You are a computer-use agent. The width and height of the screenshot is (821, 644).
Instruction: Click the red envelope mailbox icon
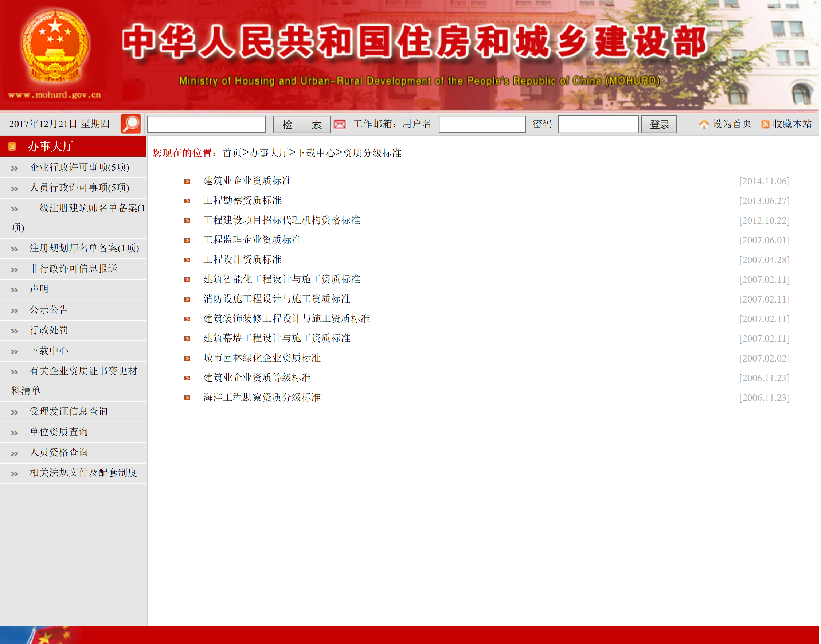point(340,124)
